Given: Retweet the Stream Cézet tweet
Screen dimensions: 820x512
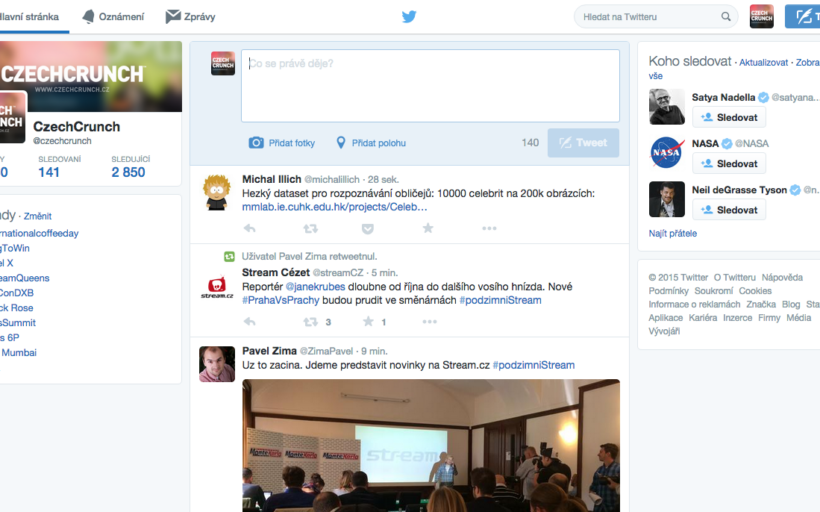Looking at the screenshot, I should click(311, 321).
